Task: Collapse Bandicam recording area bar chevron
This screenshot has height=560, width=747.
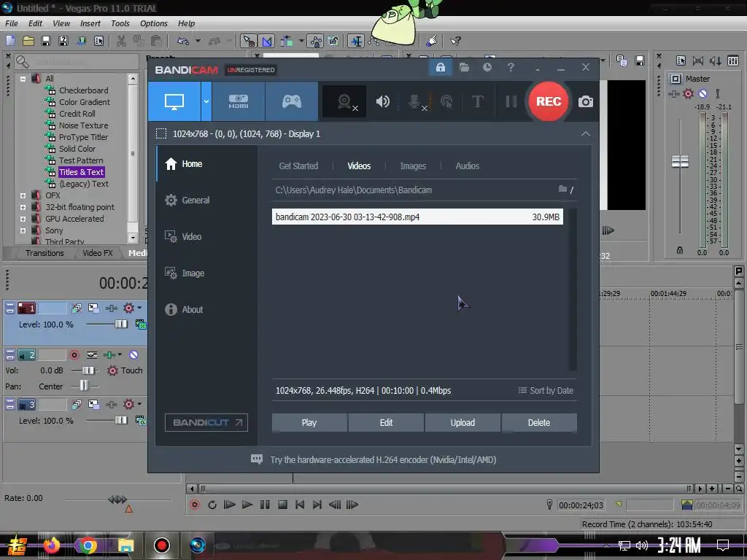Action: tap(586, 134)
